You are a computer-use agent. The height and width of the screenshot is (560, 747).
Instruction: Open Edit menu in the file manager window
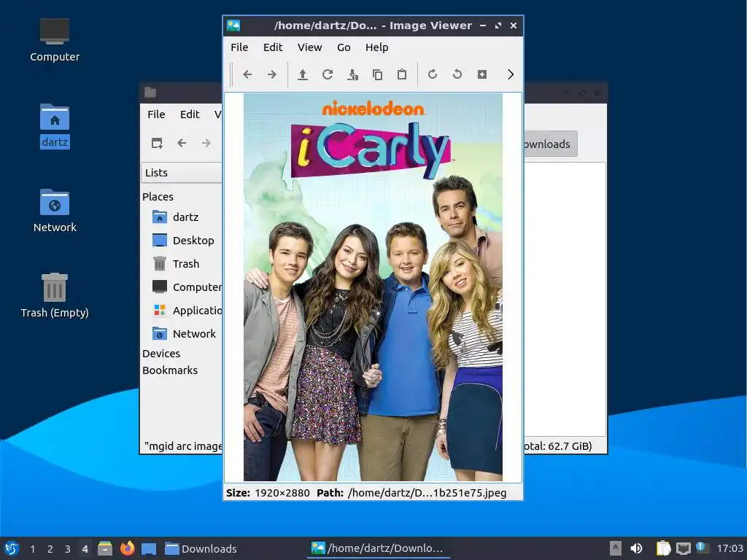click(190, 114)
